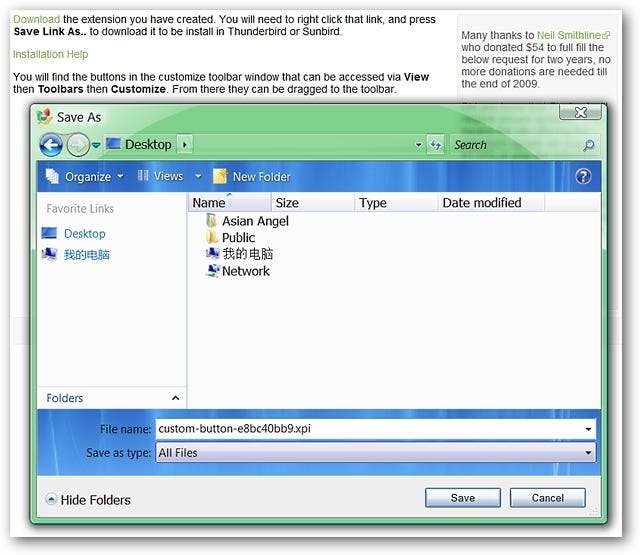Click the Cancel button
Screen dimensions: 640x555
(547, 498)
